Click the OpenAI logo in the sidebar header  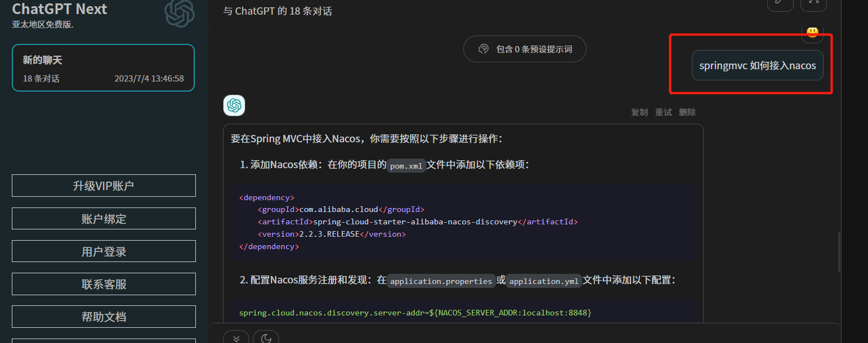180,12
